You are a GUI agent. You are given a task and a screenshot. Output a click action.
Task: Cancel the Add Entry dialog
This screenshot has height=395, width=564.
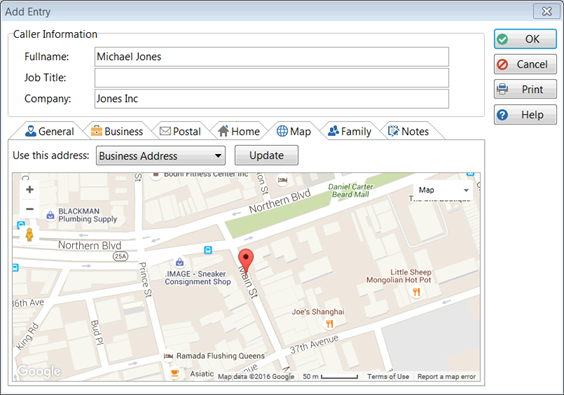pos(525,64)
